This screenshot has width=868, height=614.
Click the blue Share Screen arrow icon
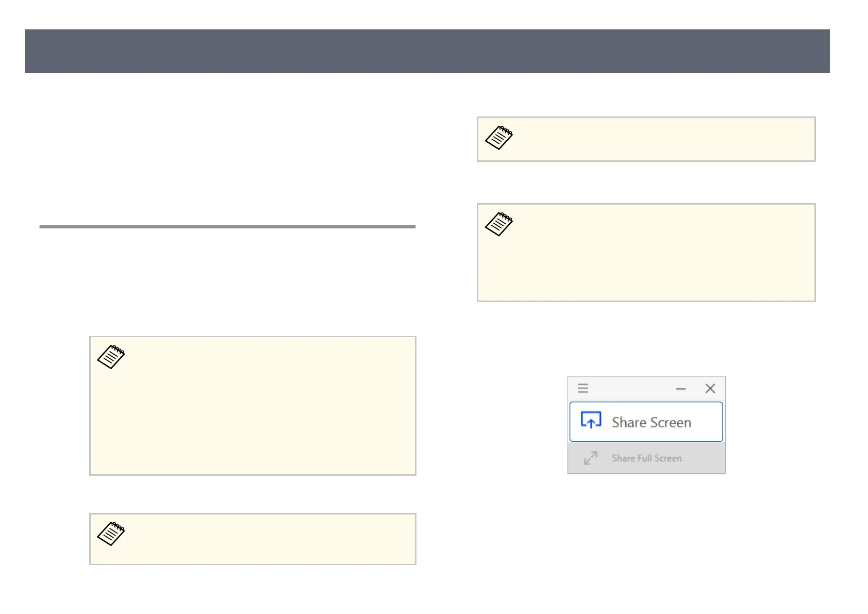591,421
